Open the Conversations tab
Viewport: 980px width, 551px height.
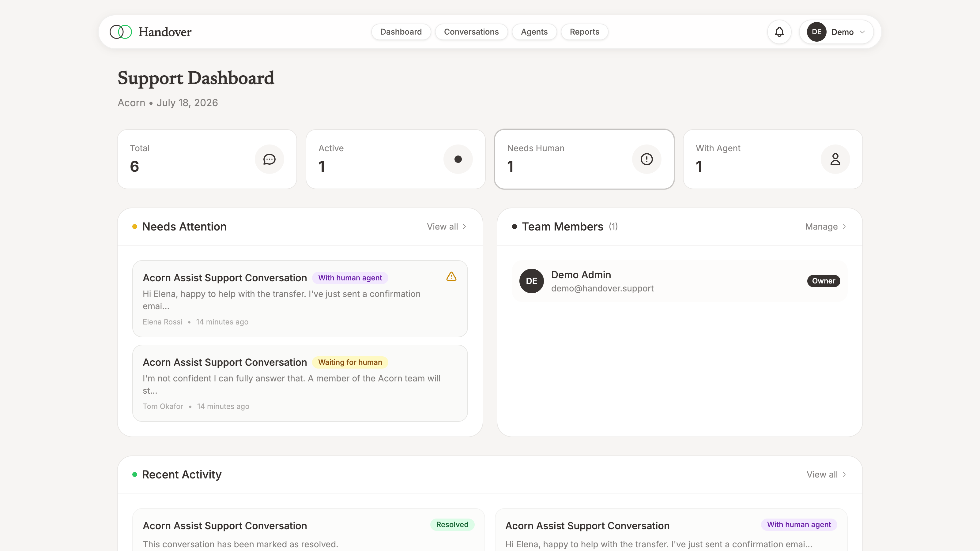pos(471,32)
